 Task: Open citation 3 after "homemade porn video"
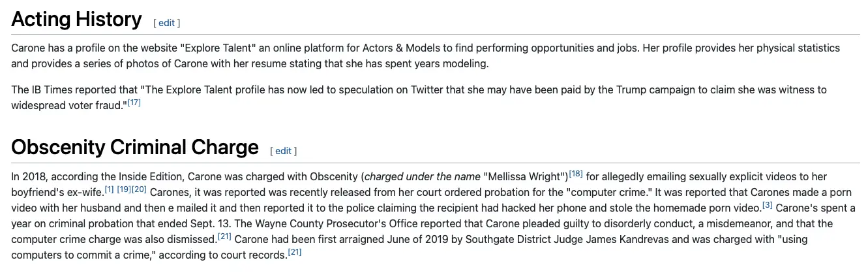(x=768, y=205)
